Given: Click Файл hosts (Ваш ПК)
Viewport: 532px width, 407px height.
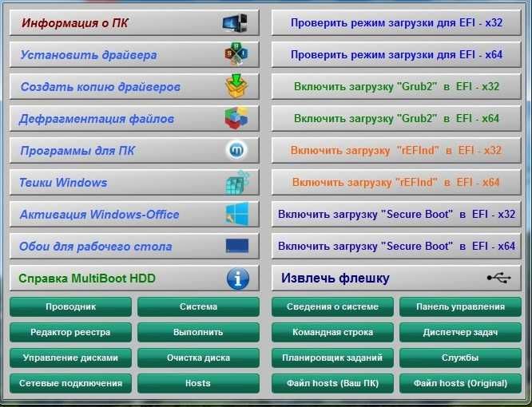Looking at the screenshot, I should coord(332,383).
